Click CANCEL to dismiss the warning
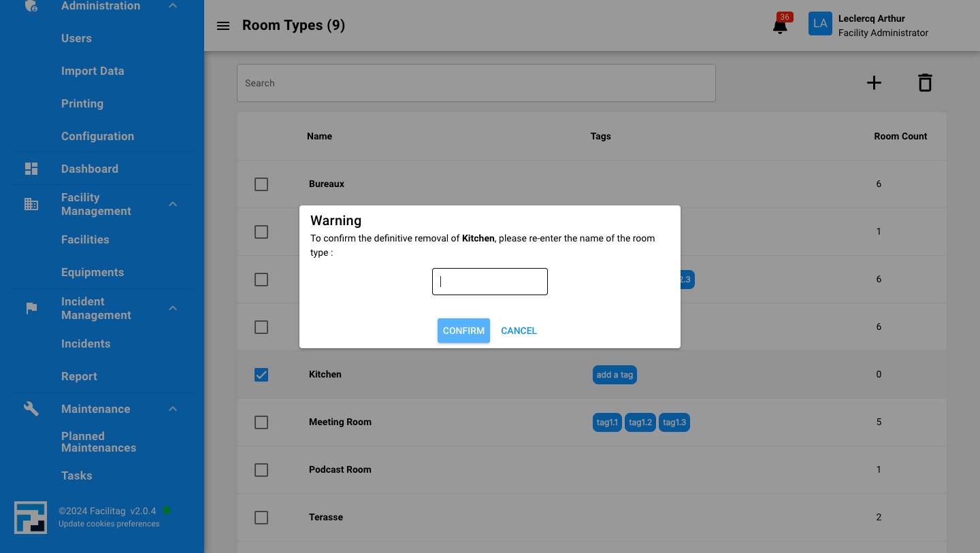980x553 pixels. click(x=519, y=331)
